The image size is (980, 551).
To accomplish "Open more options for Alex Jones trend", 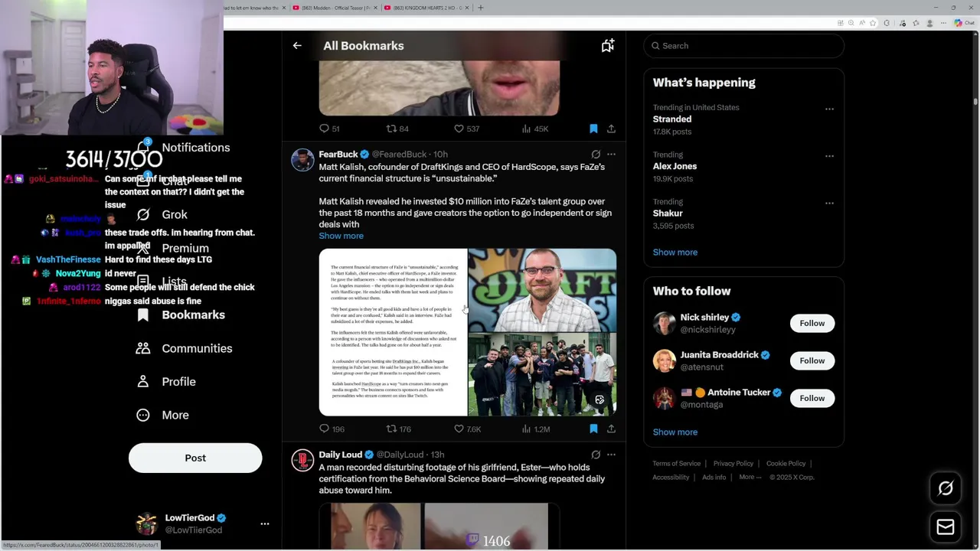I will point(829,155).
